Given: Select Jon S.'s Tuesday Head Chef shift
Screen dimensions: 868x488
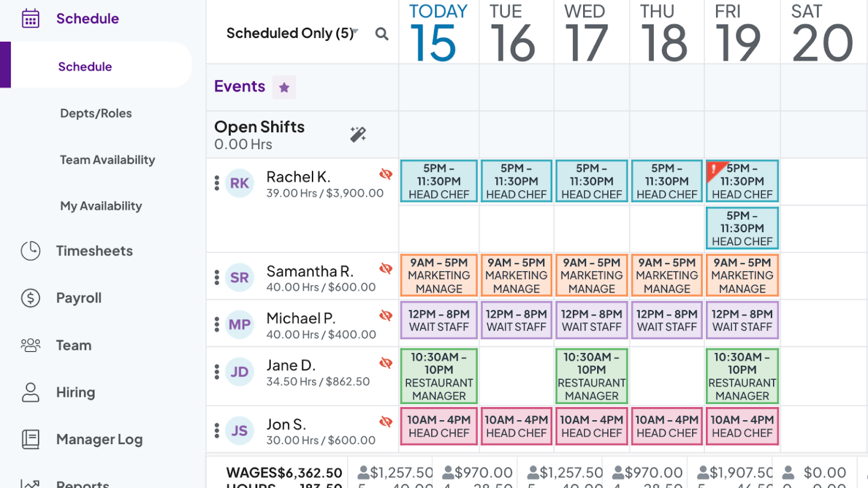Looking at the screenshot, I should tap(516, 426).
